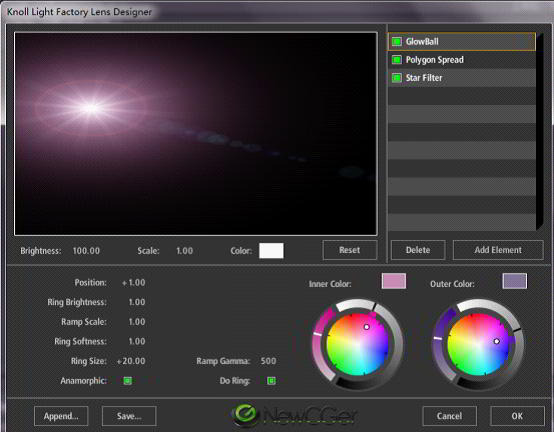The height and width of the screenshot is (432, 554).
Task: Open the purple Outer Color swatch
Action: click(514, 281)
